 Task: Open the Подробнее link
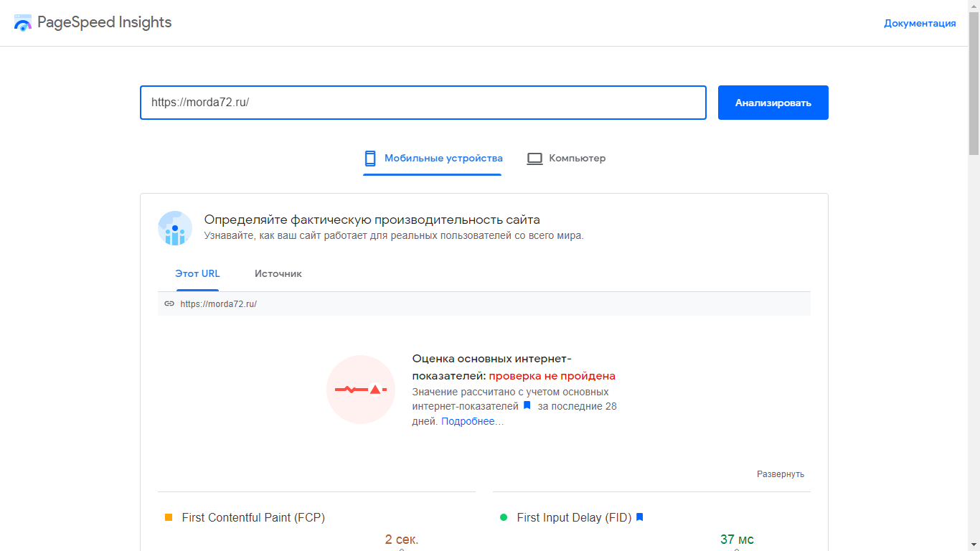(472, 421)
